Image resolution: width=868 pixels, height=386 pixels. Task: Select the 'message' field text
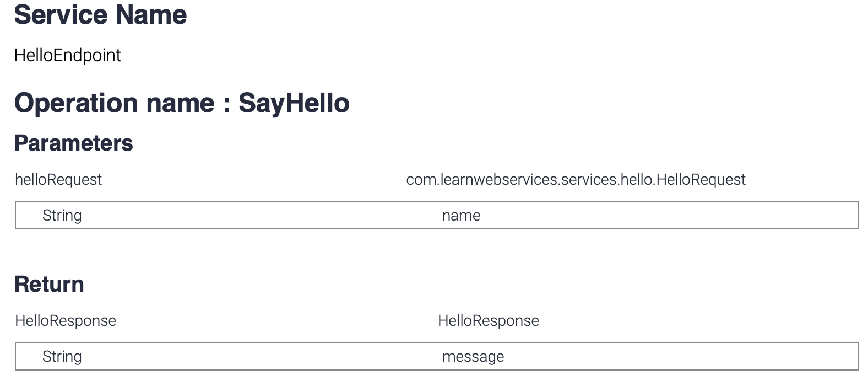473,356
